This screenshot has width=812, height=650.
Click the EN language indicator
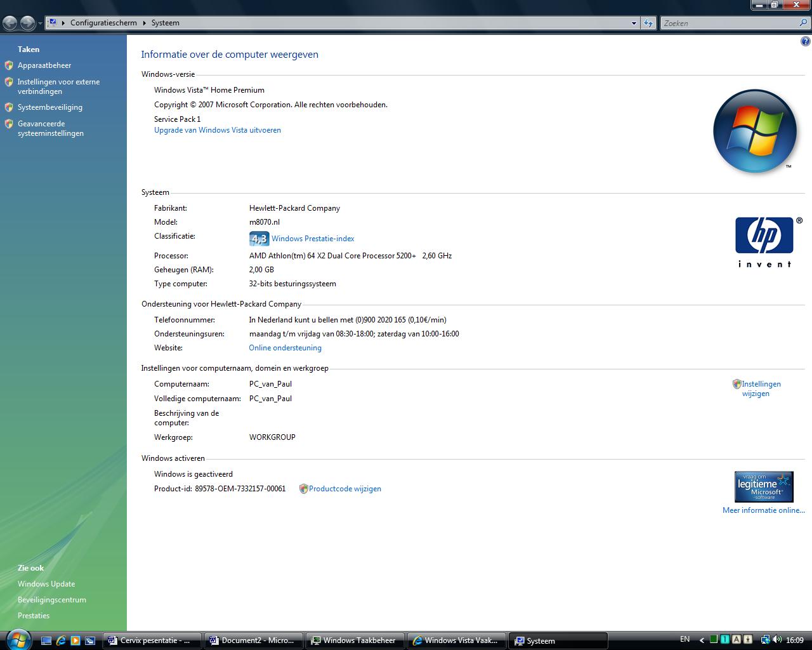[685, 640]
